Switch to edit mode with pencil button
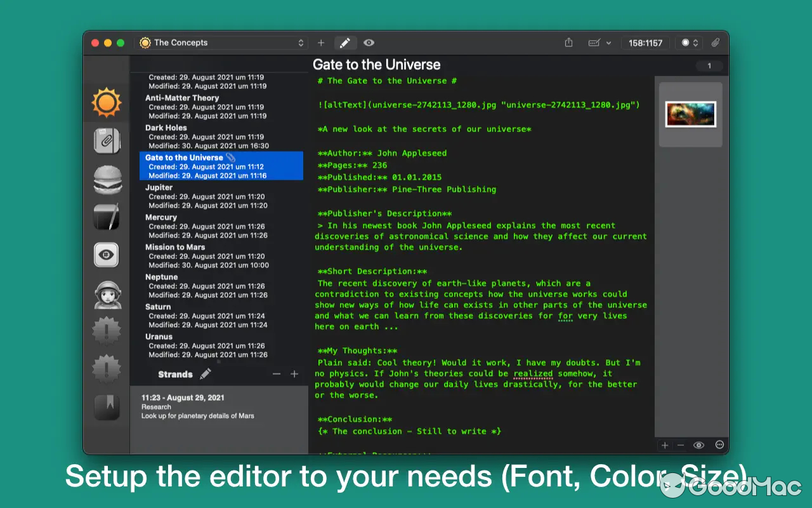The width and height of the screenshot is (812, 508). tap(344, 43)
